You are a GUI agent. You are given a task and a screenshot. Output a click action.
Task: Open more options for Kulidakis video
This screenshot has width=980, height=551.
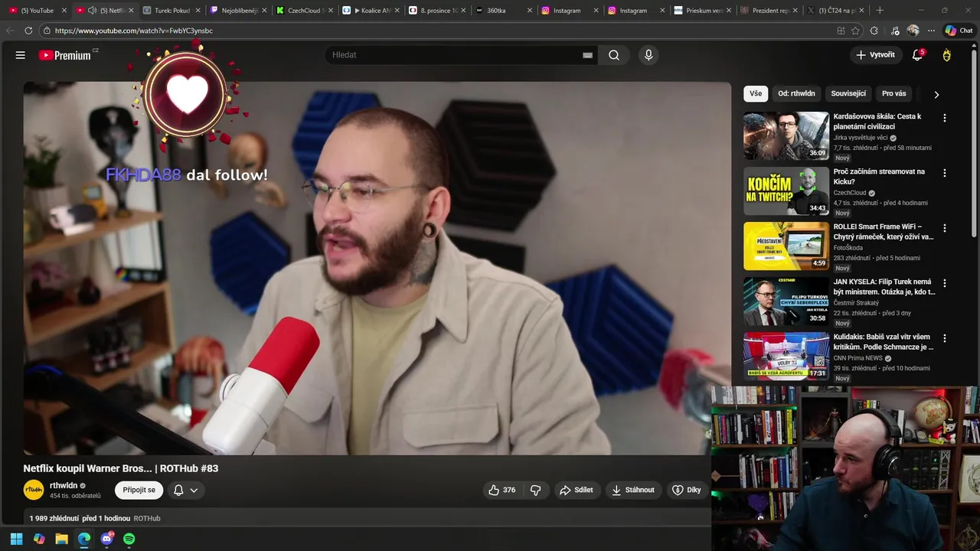(944, 338)
